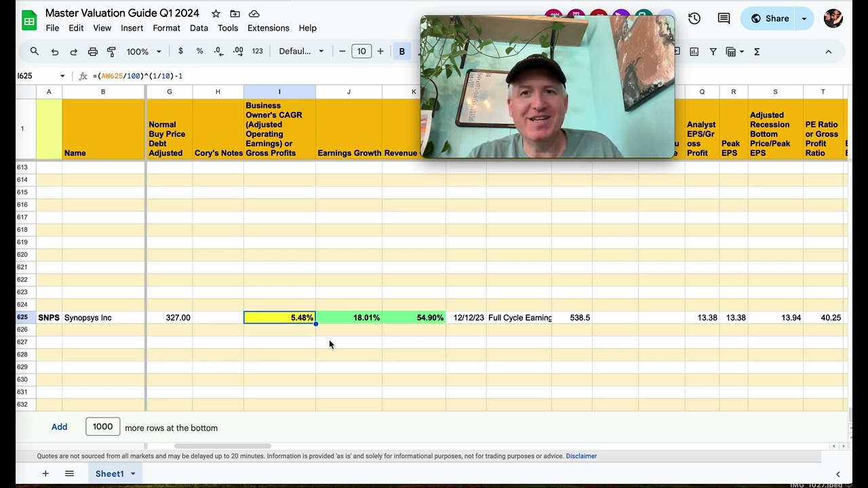Open the font family dropdown
This screenshot has height=488, width=868.
[301, 52]
